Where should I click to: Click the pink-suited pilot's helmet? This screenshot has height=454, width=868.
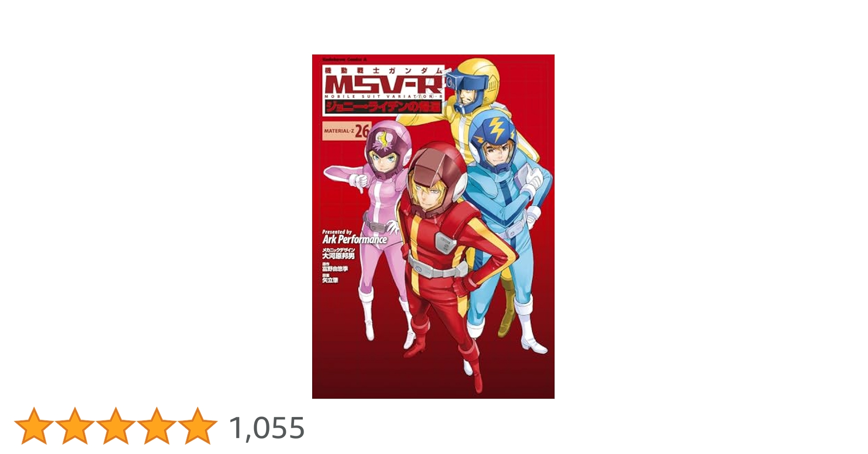pyautogui.click(x=388, y=148)
